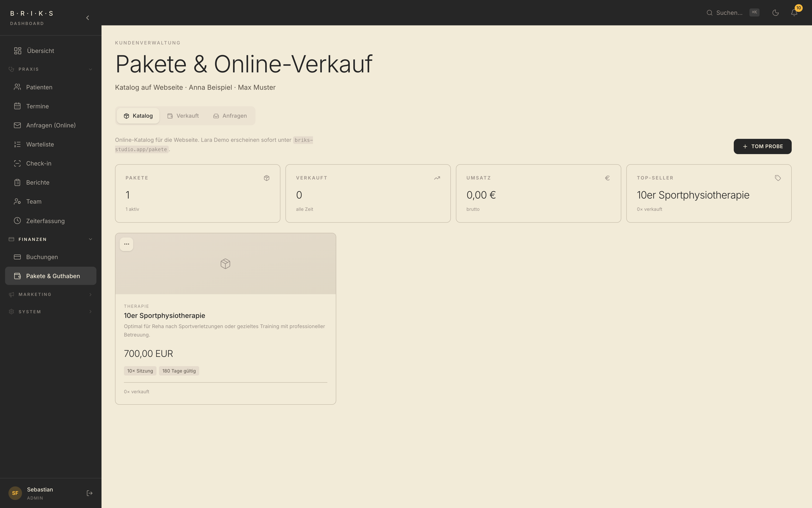Click the Termine calendar icon
The height and width of the screenshot is (508, 812).
pos(18,106)
